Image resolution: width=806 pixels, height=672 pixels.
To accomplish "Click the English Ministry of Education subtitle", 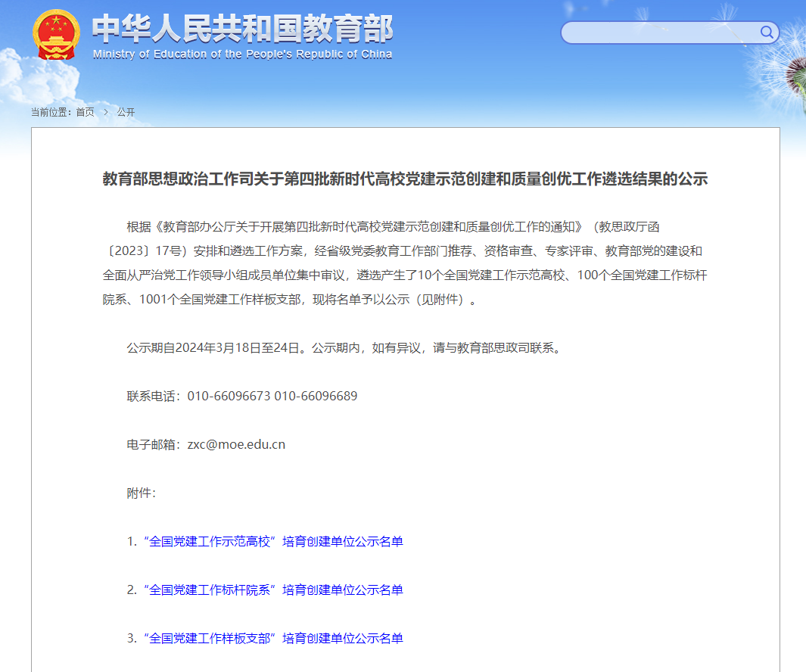I will click(242, 54).
